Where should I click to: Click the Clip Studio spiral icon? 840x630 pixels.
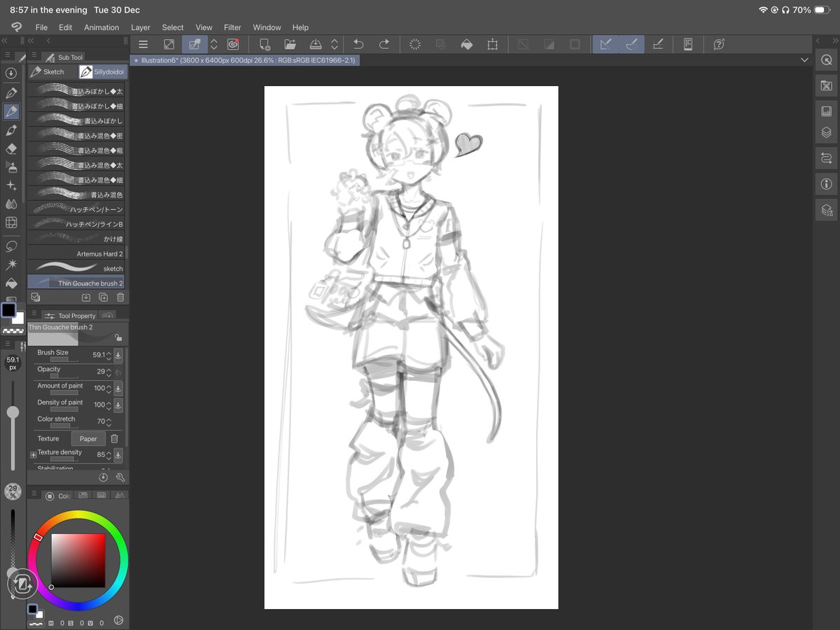pos(233,44)
